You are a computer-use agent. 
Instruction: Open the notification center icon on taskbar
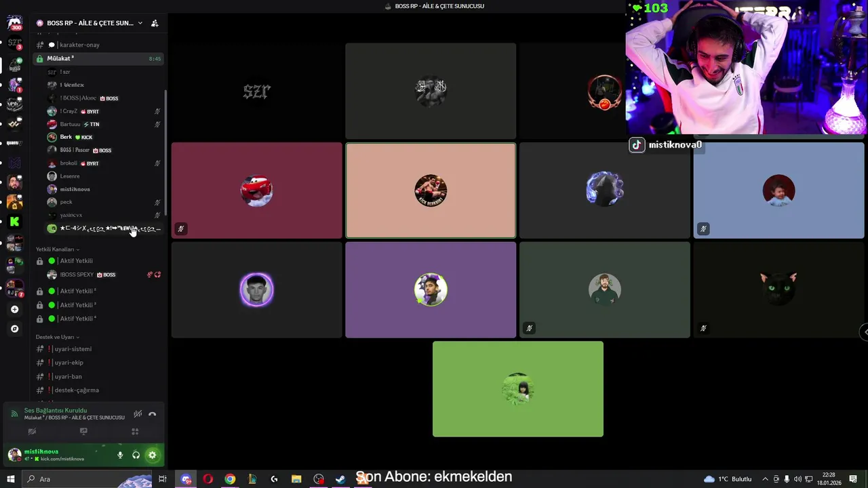click(853, 479)
